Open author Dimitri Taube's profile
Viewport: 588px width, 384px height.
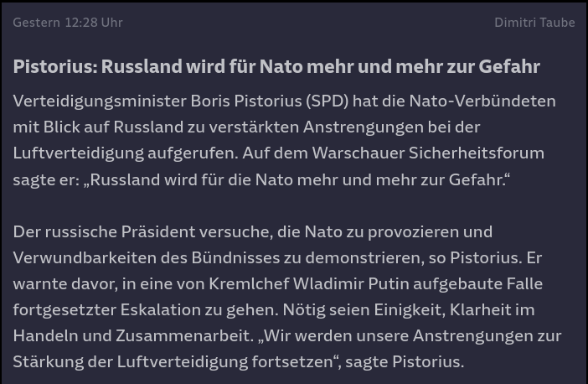[x=534, y=23]
